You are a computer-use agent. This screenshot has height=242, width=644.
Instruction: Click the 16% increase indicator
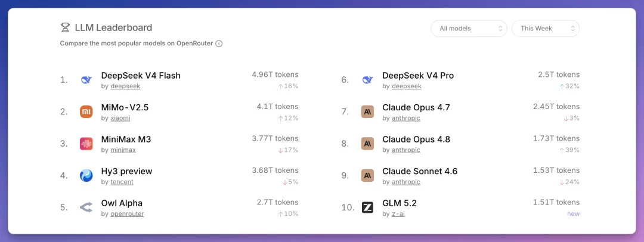click(x=288, y=86)
